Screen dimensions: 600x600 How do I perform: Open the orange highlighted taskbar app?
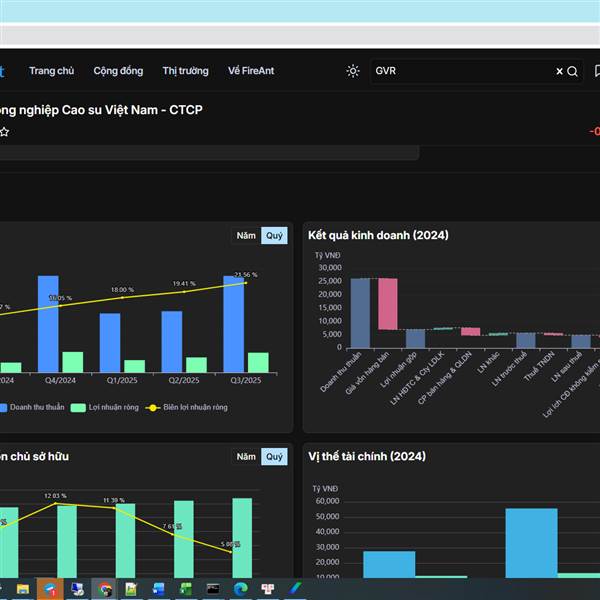pos(50,589)
